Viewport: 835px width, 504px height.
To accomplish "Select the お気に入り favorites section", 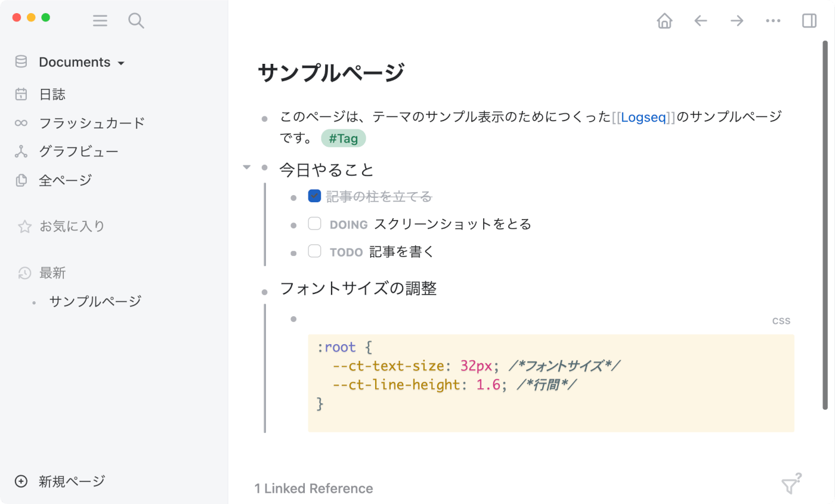I will point(71,226).
